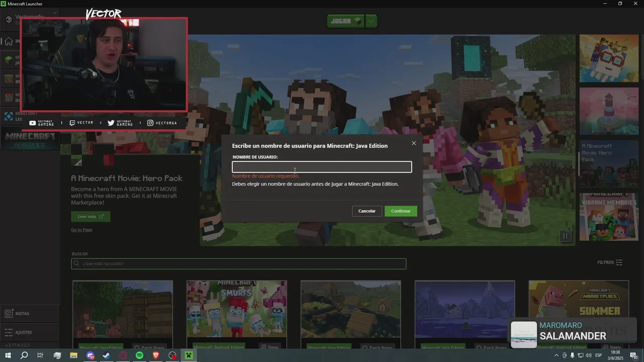Open the dropdown arrow beside JUGAR

click(x=371, y=21)
